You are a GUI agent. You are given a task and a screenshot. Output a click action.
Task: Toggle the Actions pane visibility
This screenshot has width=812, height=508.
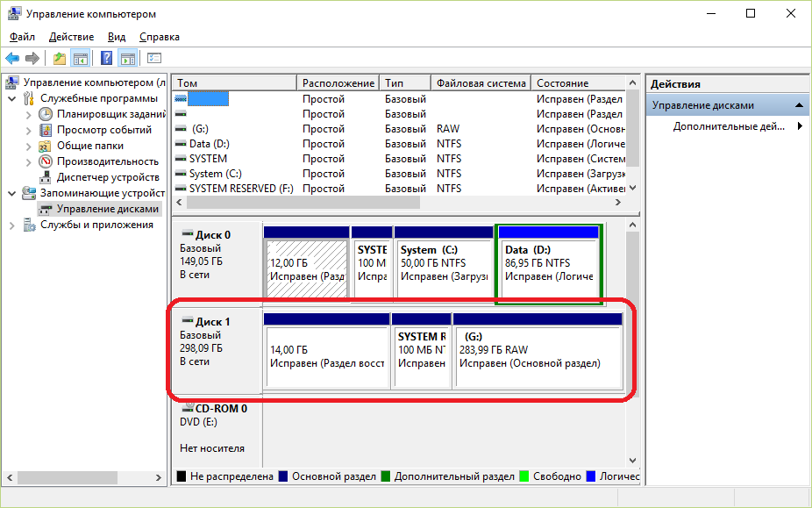pyautogui.click(x=128, y=59)
